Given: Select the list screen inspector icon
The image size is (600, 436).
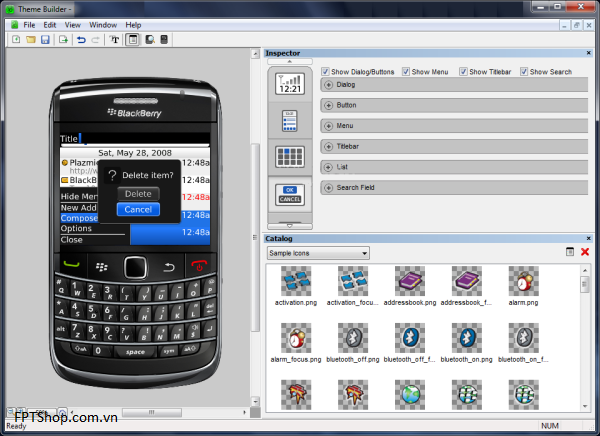Looking at the screenshot, I should [290, 121].
